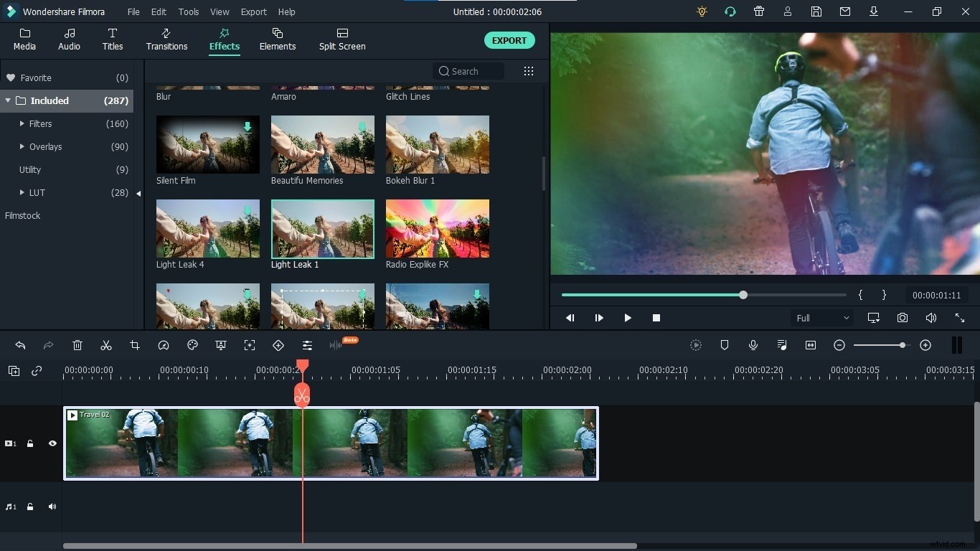Open the Color correction palette tool
Image resolution: width=980 pixels, height=551 pixels.
click(x=192, y=345)
